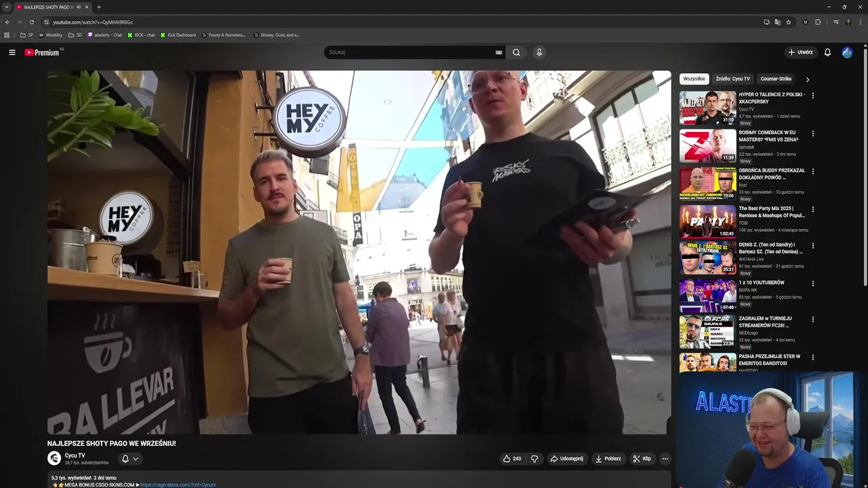Start voice search with microphone icon

point(539,52)
